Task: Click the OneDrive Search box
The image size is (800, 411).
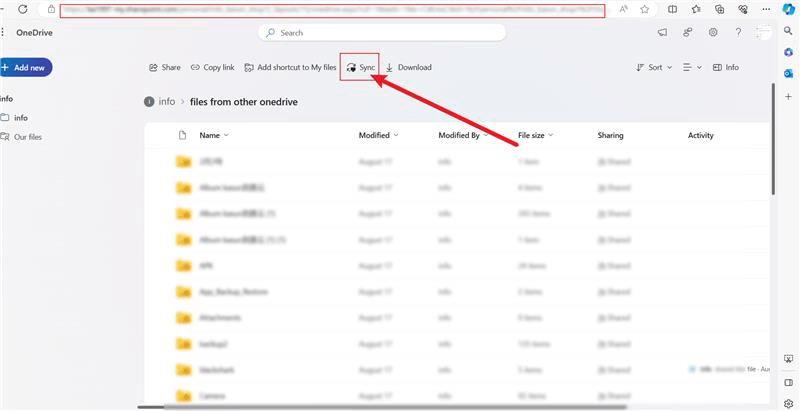Action: (x=382, y=33)
